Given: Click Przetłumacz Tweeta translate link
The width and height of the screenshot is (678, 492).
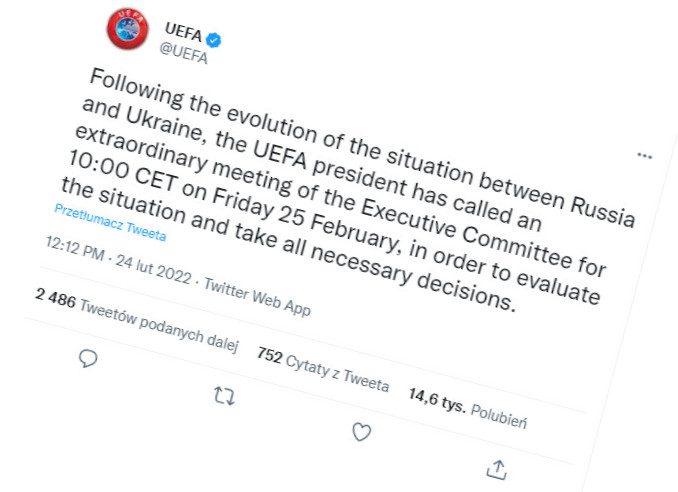Looking at the screenshot, I should [110, 224].
